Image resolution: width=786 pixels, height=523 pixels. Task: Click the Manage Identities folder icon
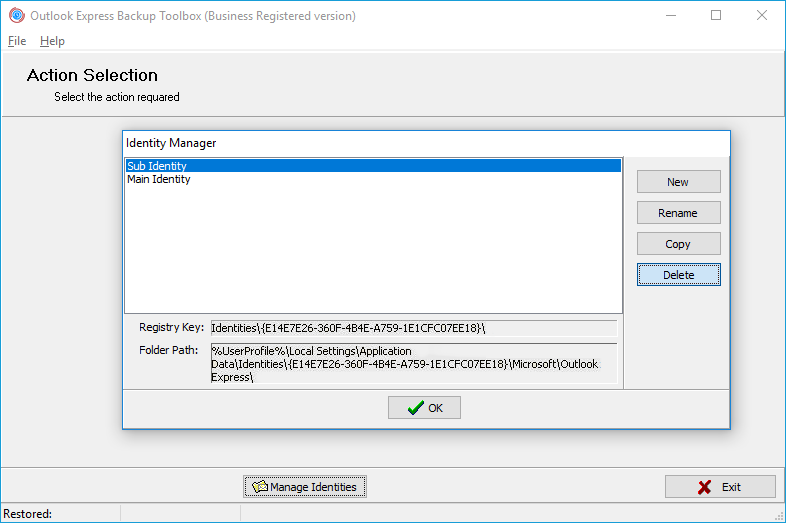[x=260, y=487]
